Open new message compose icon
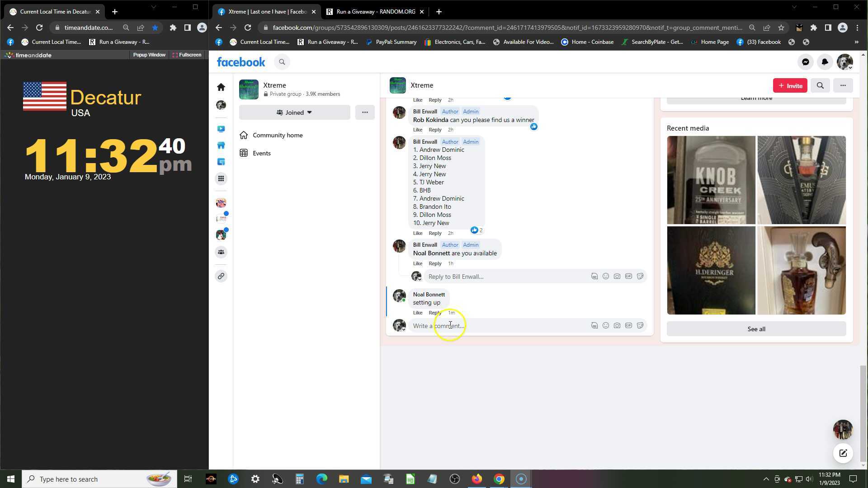 coord(843,453)
